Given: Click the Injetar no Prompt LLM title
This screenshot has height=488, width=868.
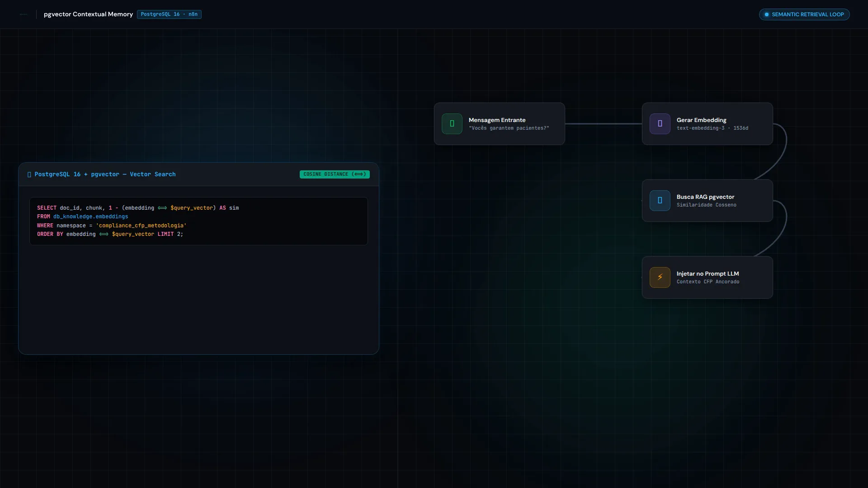Looking at the screenshot, I should tap(708, 274).
